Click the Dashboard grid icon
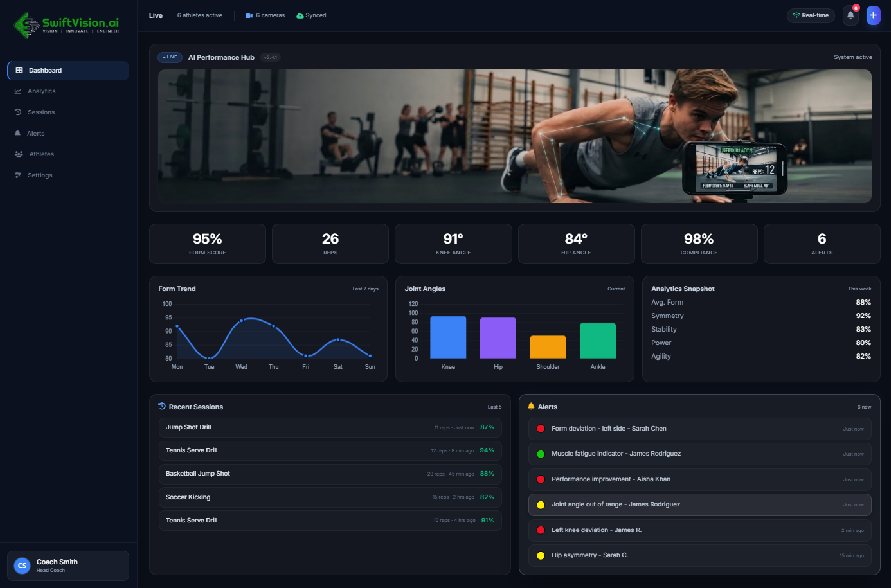891x588 pixels. click(19, 71)
